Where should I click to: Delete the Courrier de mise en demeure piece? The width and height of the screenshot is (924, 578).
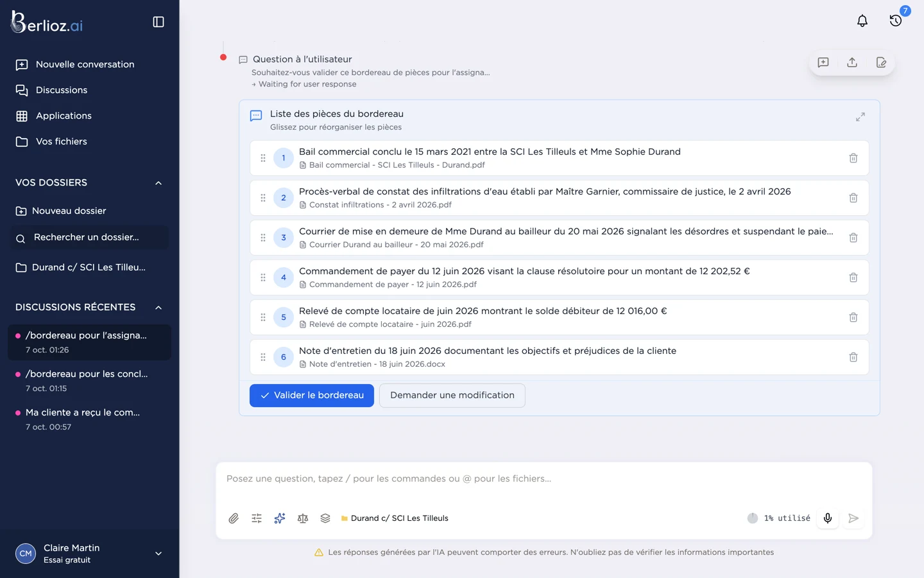coord(853,238)
